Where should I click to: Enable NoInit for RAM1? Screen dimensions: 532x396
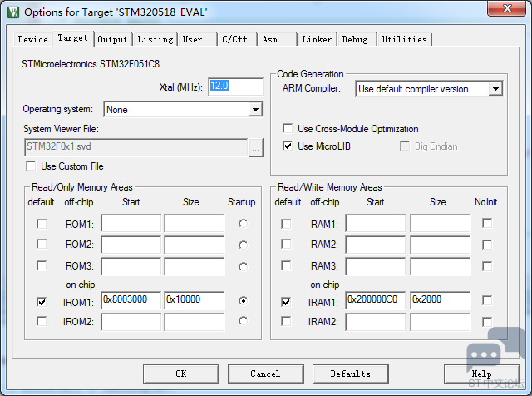tap(487, 224)
